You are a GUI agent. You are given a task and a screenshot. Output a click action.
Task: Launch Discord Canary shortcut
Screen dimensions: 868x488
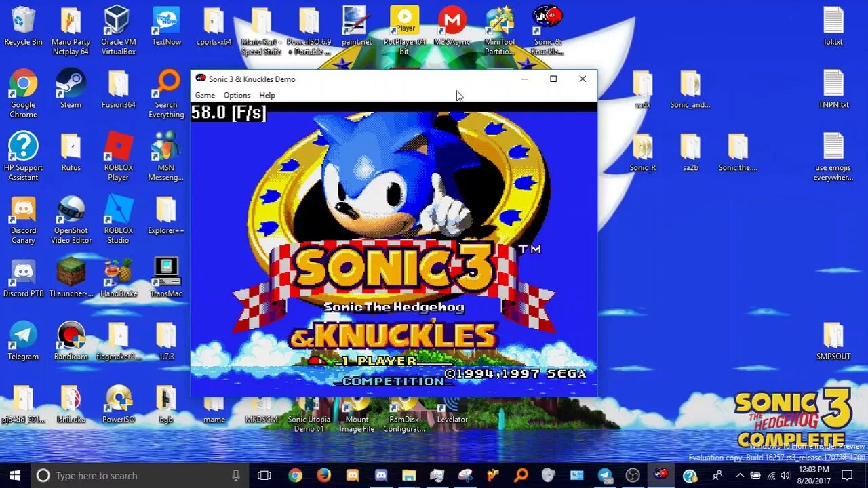coord(23,220)
